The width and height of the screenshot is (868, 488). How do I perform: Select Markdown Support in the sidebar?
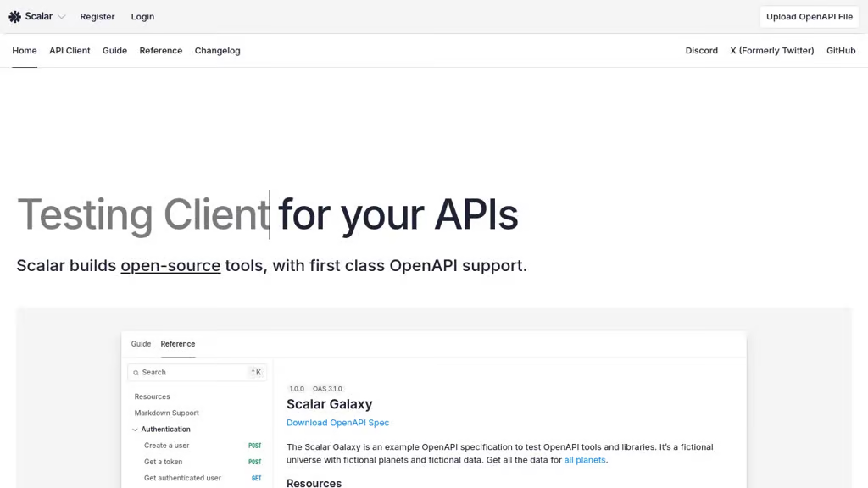[x=167, y=413]
